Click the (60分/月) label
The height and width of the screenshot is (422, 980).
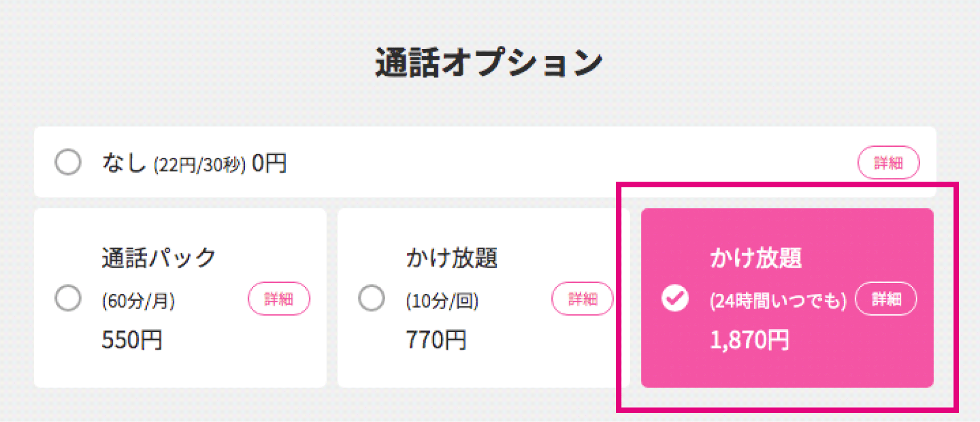tap(138, 300)
